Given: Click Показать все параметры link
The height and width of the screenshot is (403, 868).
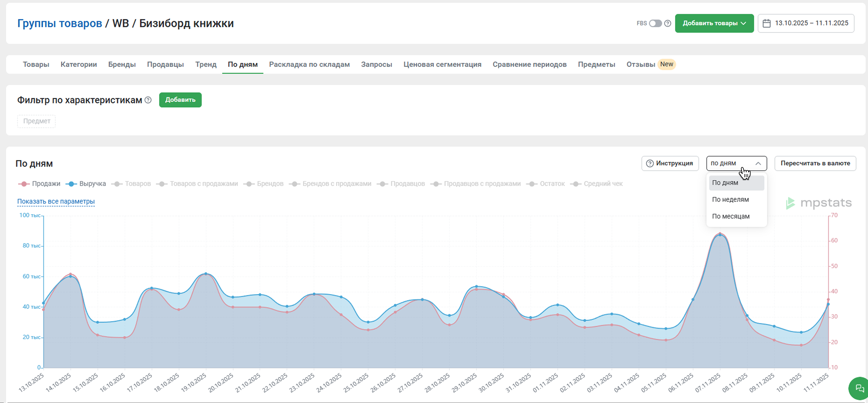Looking at the screenshot, I should (56, 201).
